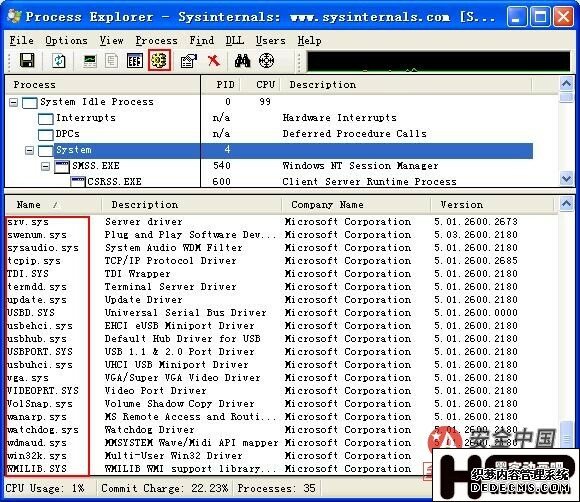
Task: Click the CPU usage history graph
Action: coord(438,61)
